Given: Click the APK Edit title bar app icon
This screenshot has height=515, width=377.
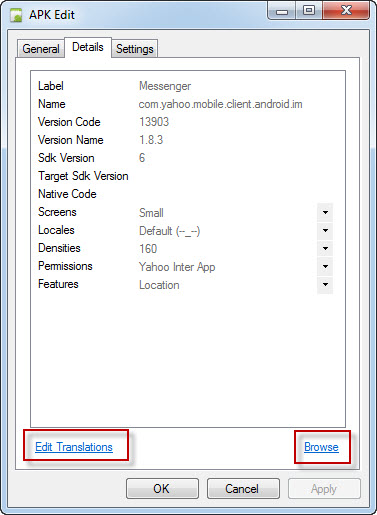Looking at the screenshot, I should coord(16,15).
